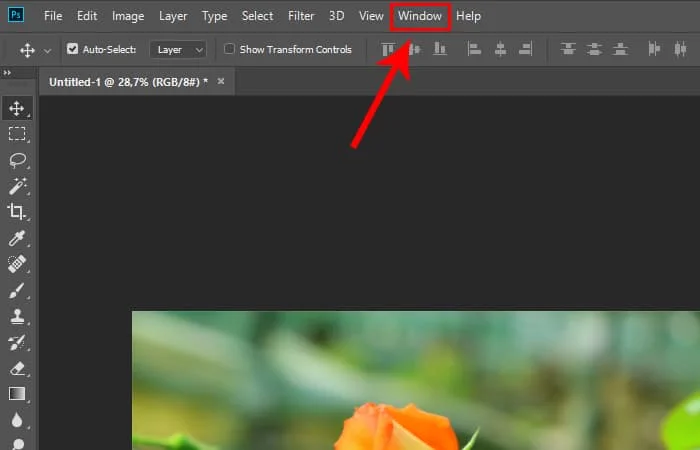This screenshot has width=700, height=450.
Task: Click Align top edges icon
Action: coord(388,49)
